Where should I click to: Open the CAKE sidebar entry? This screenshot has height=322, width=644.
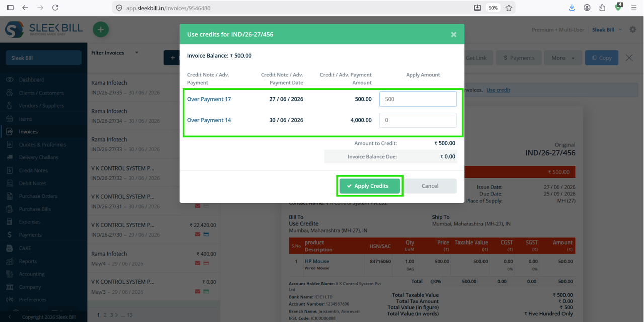(25, 248)
